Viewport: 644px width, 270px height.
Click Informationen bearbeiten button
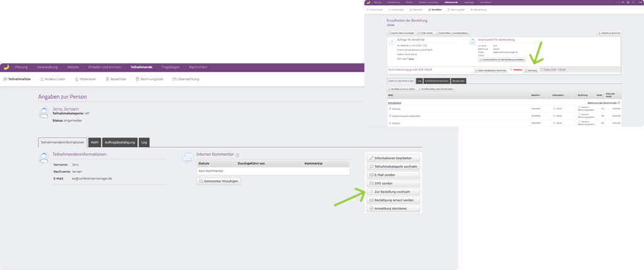394,158
